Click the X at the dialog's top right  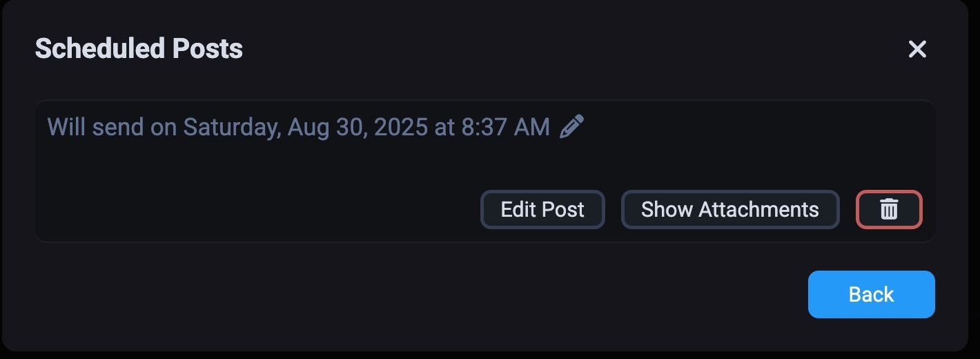(917, 49)
